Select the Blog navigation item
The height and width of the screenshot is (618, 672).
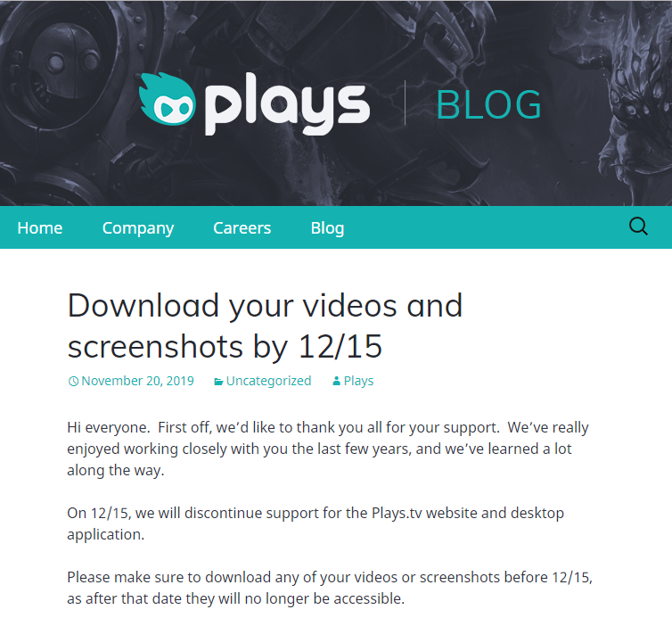click(x=327, y=228)
